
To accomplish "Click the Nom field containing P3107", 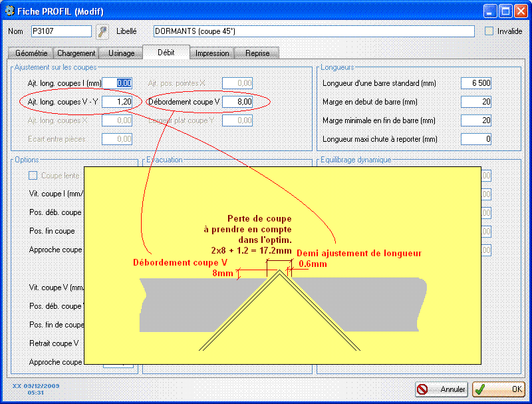I will click(61, 31).
